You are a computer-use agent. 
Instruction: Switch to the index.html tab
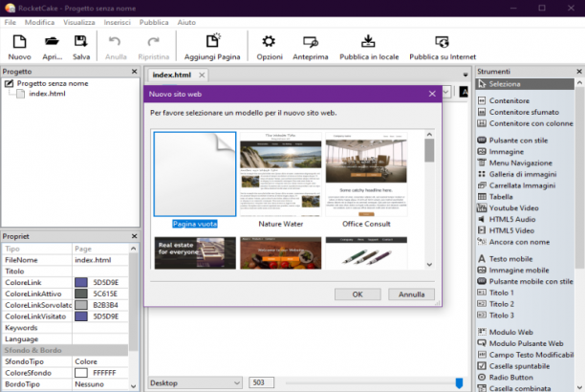[172, 75]
